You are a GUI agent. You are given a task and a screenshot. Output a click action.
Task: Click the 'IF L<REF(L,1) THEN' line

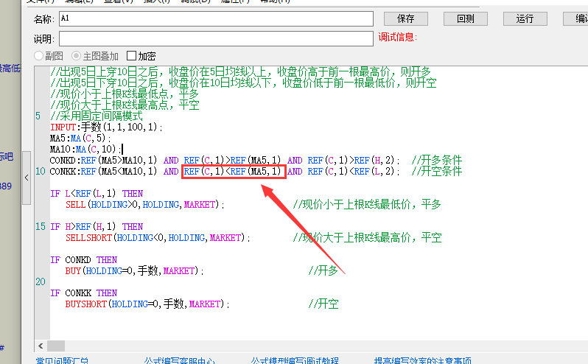tap(97, 194)
